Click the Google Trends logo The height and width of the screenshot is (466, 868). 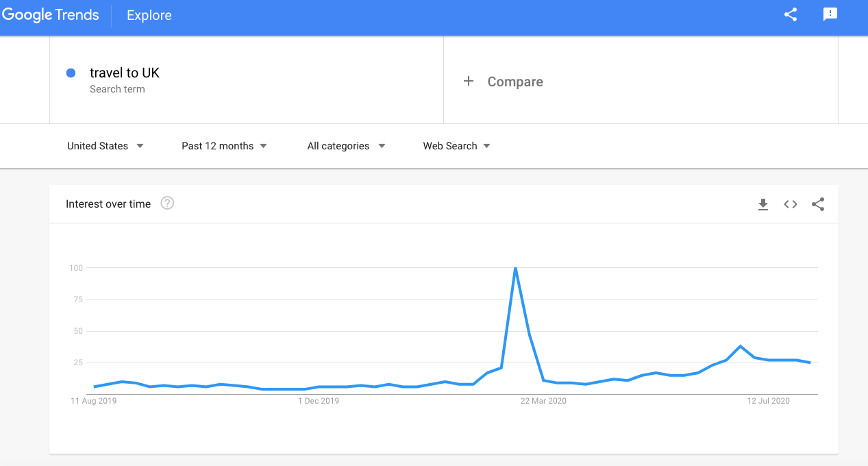coord(51,15)
